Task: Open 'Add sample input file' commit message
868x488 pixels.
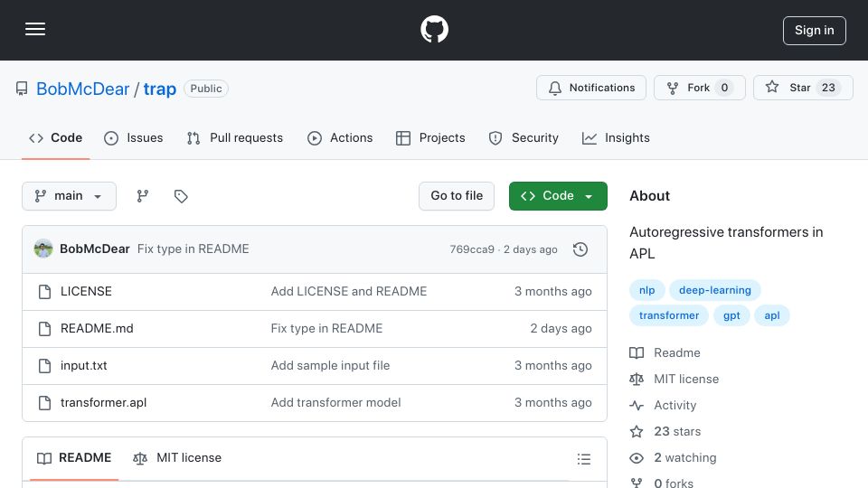Action: (331, 366)
